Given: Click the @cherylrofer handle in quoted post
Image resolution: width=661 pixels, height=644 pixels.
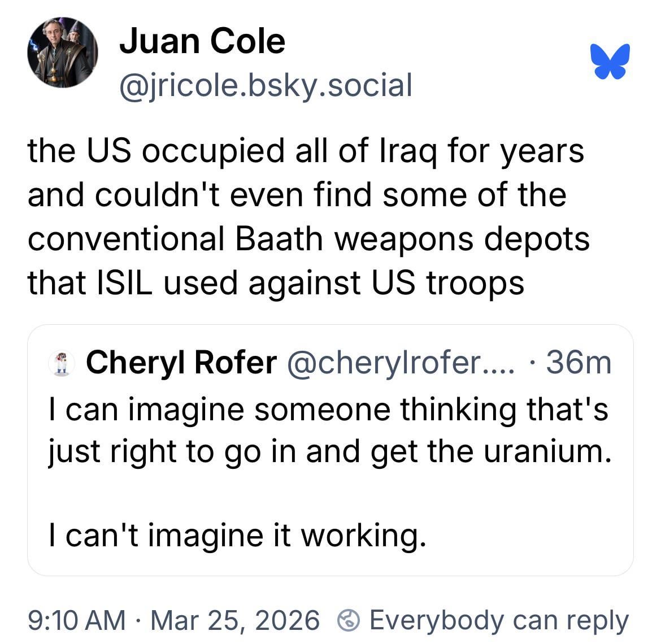Looking at the screenshot, I should 401,363.
